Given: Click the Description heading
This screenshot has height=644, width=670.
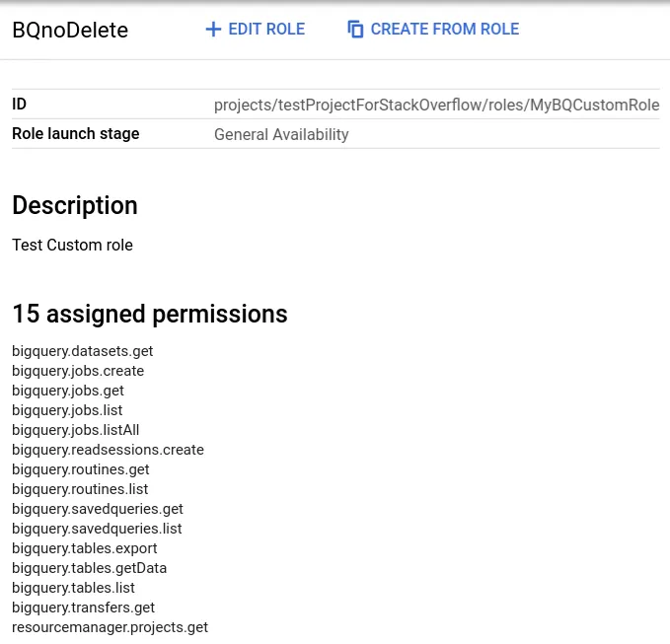Looking at the screenshot, I should tap(75, 206).
